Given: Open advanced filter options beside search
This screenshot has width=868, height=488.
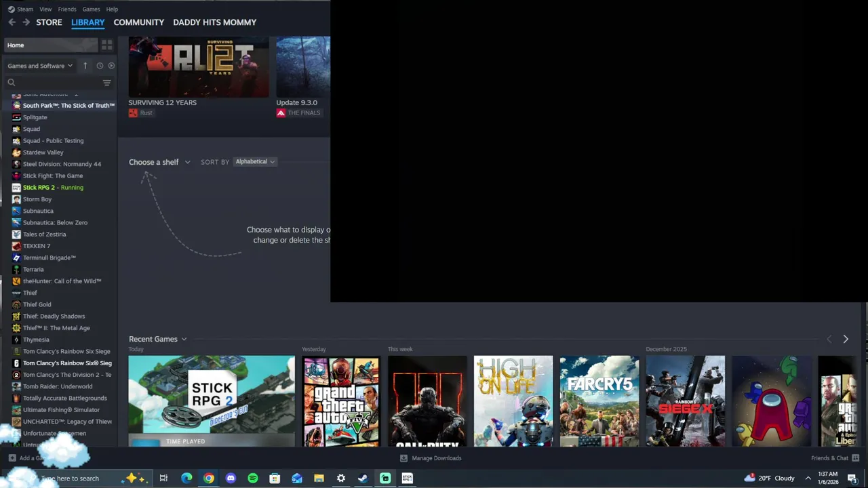Looking at the screenshot, I should coord(106,83).
